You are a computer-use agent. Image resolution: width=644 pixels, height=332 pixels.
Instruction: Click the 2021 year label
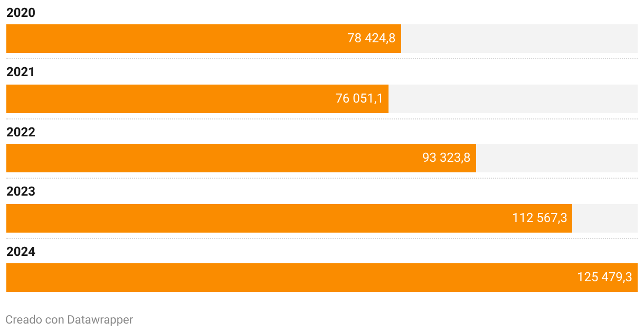pos(21,72)
